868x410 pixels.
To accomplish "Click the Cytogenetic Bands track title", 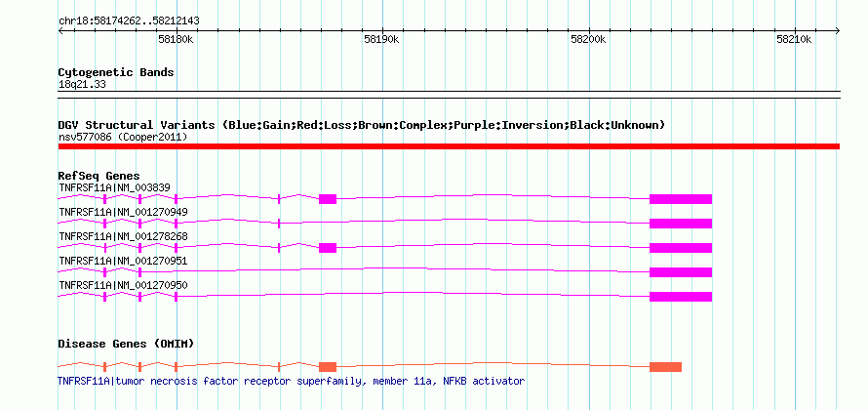I will (x=116, y=72).
